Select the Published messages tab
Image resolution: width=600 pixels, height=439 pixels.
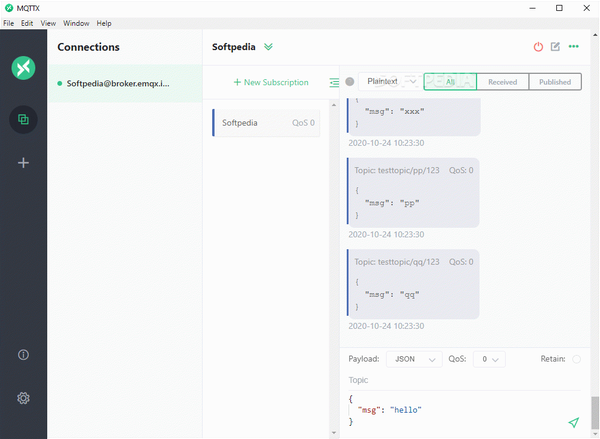(x=555, y=82)
